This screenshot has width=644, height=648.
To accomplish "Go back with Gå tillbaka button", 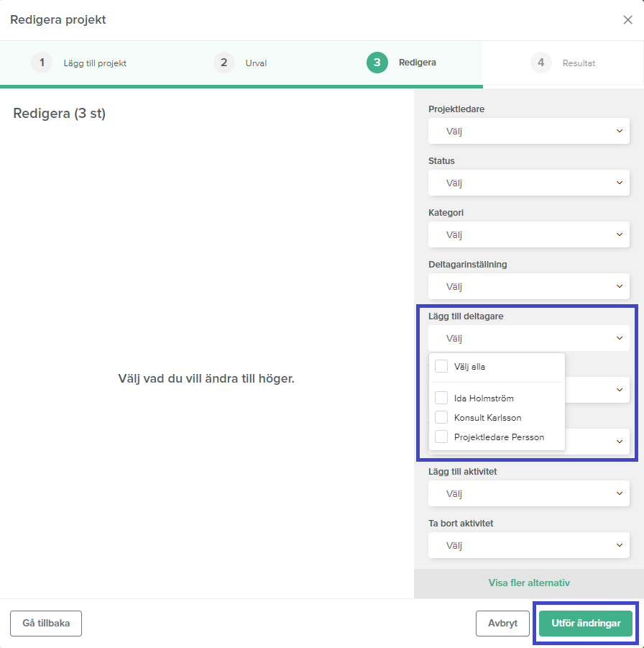I will click(x=46, y=624).
